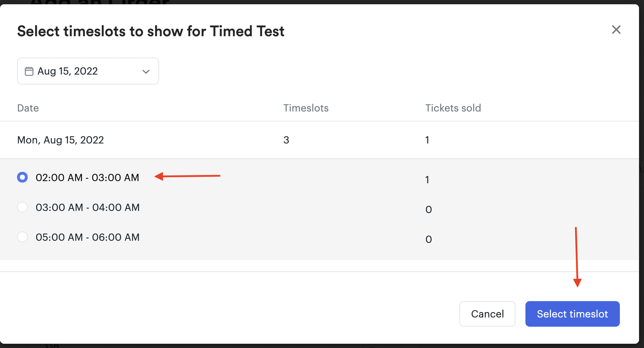Click the 02:00 AM - 03:00 AM timeslot label
Viewport: 644px width, 348px height.
coord(87,178)
